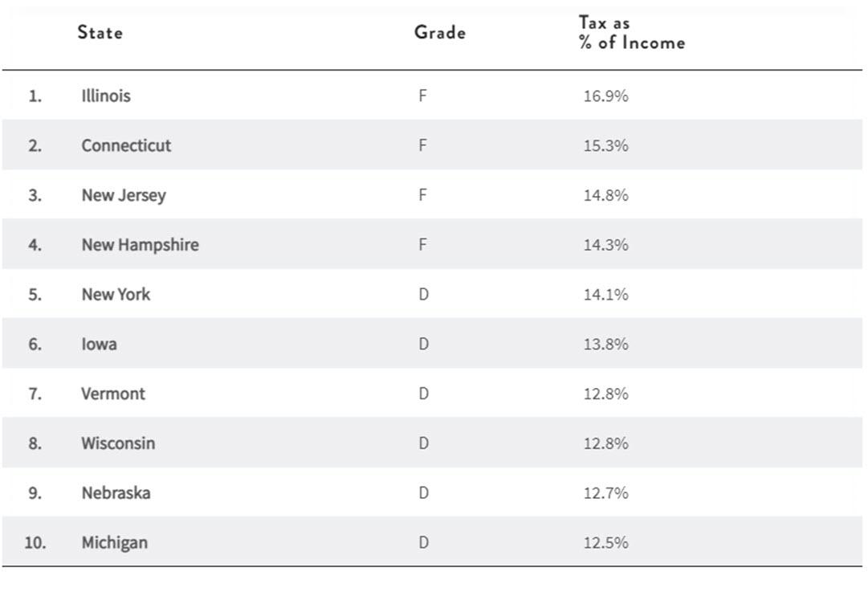
Task: Select the Illinois state name
Action: coord(105,96)
